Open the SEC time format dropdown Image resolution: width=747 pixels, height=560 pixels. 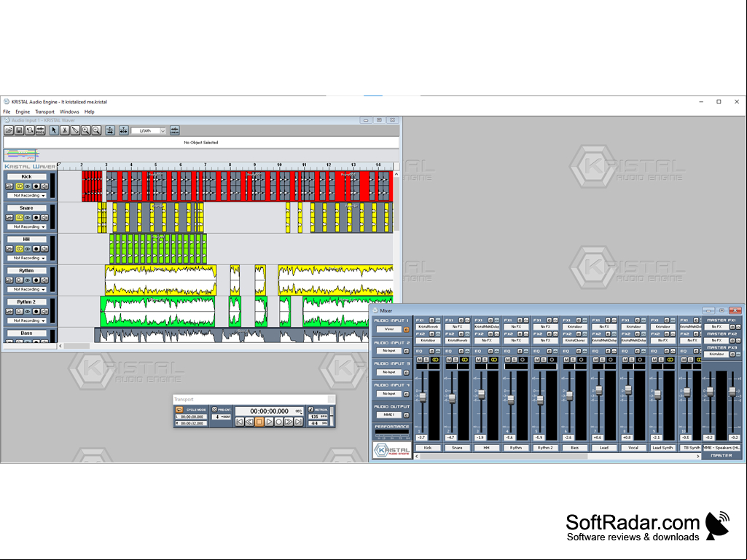(x=299, y=411)
